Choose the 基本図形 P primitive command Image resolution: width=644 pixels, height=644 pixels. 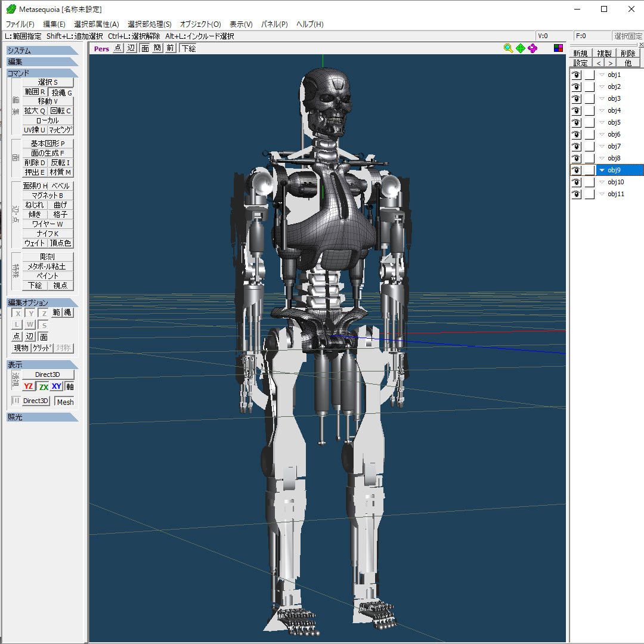tap(48, 143)
